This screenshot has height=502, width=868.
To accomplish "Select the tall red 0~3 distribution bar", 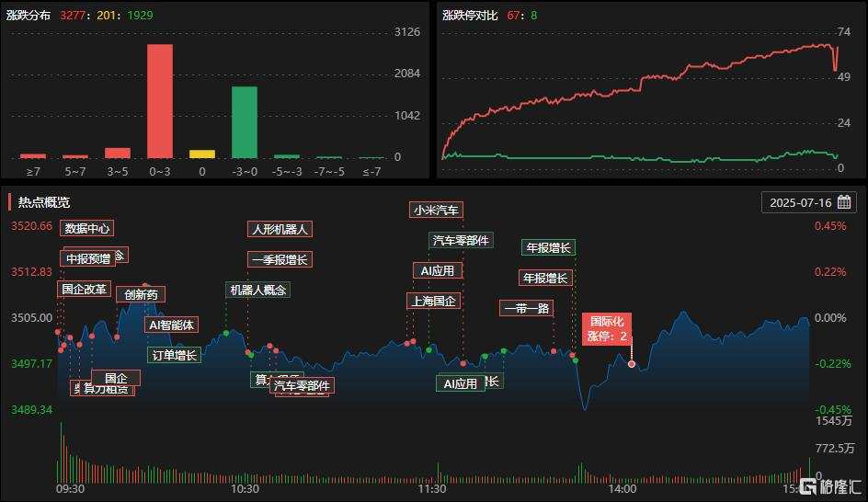I will coord(160,101).
